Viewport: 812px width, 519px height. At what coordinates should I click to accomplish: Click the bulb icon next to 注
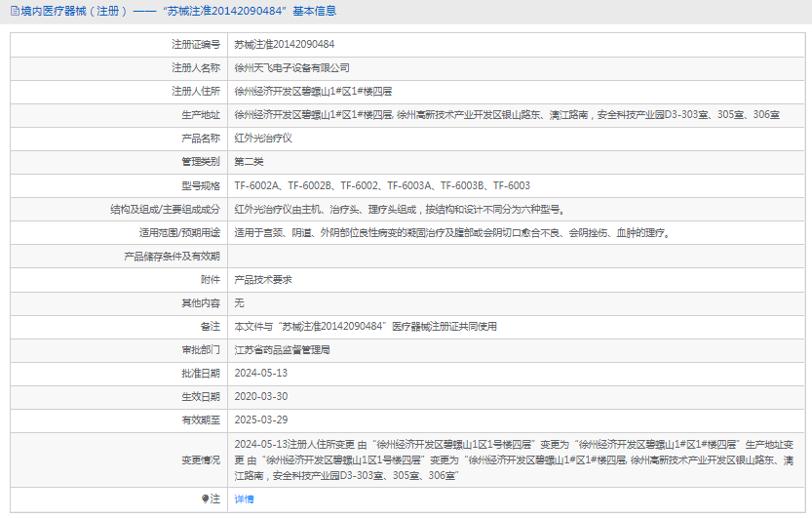[x=205, y=499]
